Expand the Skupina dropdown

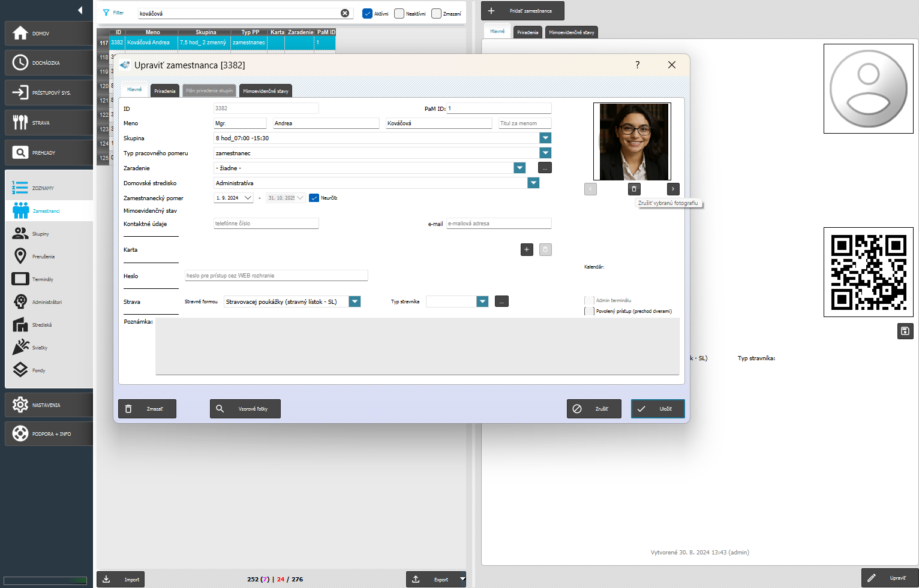545,138
